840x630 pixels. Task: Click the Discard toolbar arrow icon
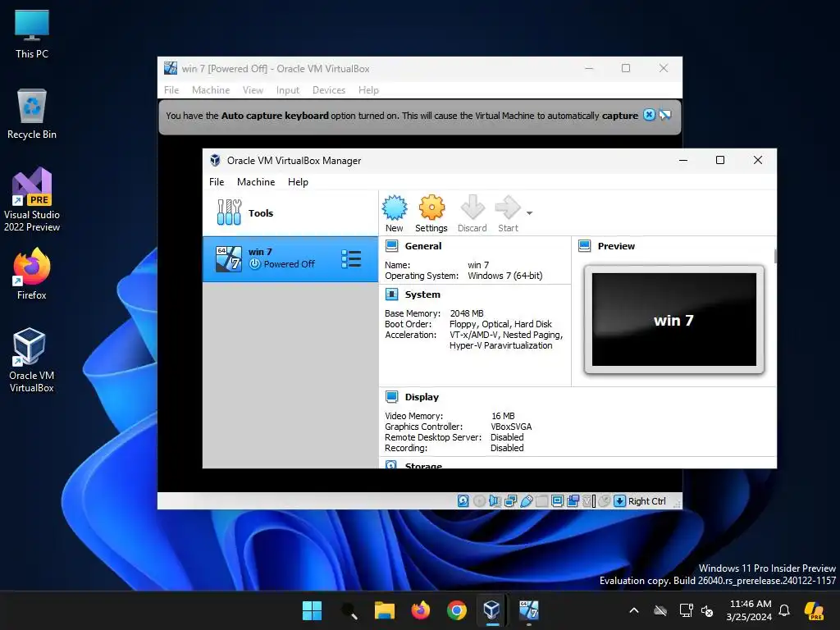(472, 208)
